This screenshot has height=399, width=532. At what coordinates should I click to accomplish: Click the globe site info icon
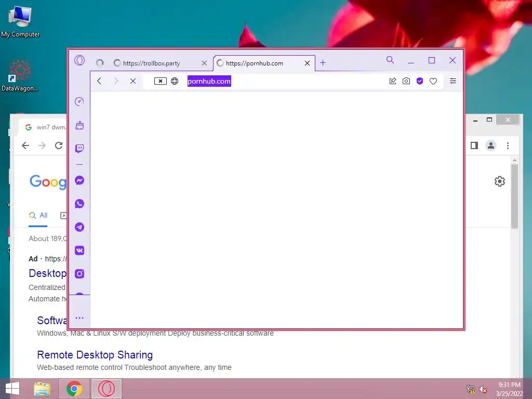175,81
